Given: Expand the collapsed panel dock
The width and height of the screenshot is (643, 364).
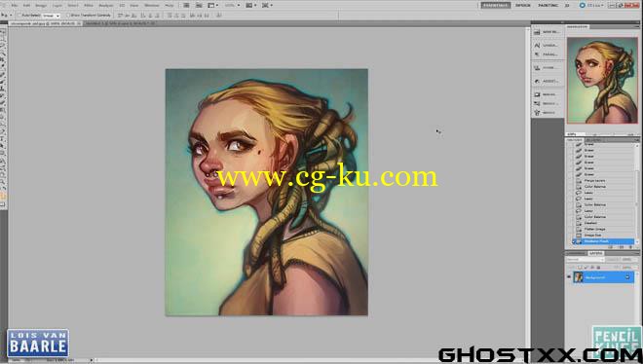Looking at the screenshot, I should click(x=562, y=22).
